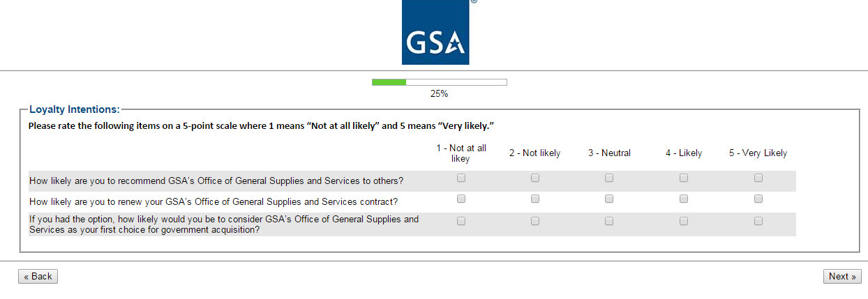Go Back to the previous page
The height and width of the screenshot is (299, 868).
click(38, 277)
